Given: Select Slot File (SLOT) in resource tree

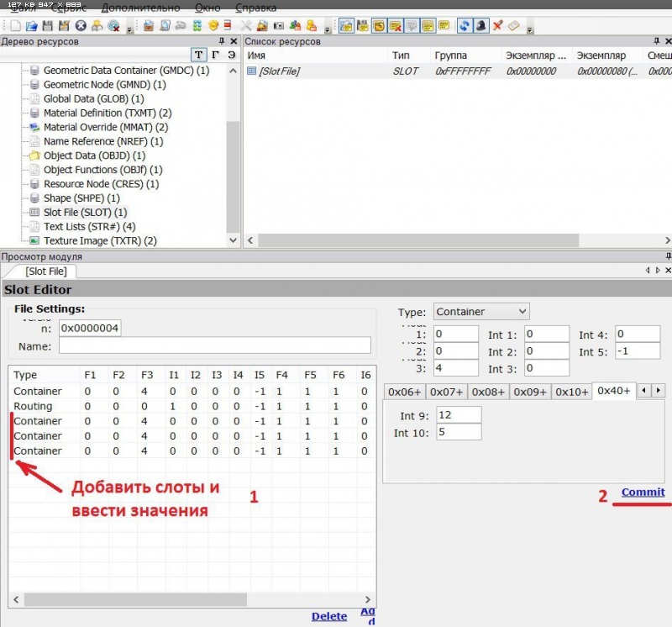Looking at the screenshot, I should (85, 213).
